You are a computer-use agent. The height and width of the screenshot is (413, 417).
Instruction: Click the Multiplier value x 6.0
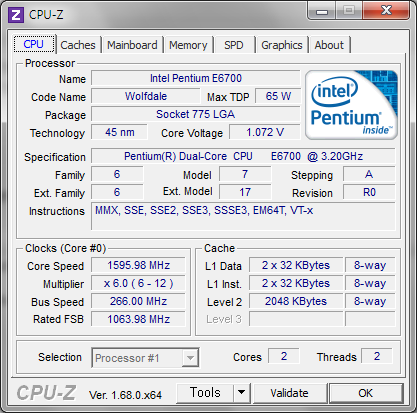click(138, 283)
